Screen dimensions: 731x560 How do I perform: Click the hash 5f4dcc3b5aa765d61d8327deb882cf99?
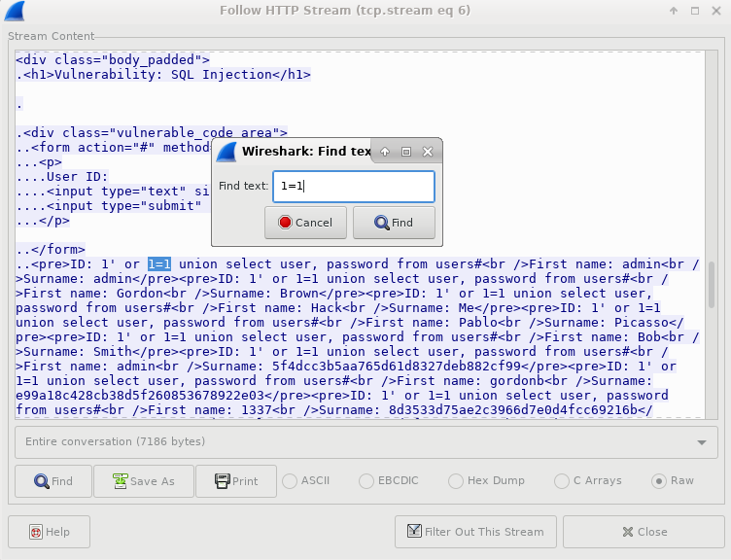point(397,367)
